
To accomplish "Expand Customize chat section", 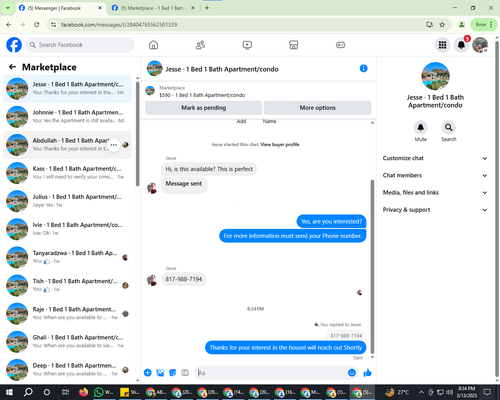I will [x=435, y=158].
